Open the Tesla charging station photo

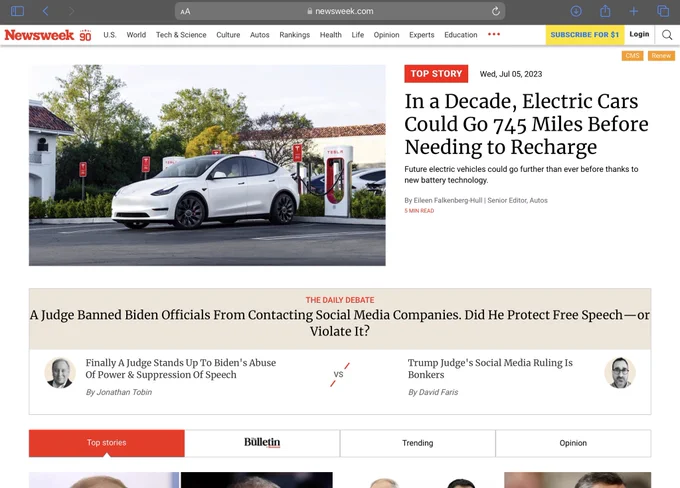coord(207,165)
